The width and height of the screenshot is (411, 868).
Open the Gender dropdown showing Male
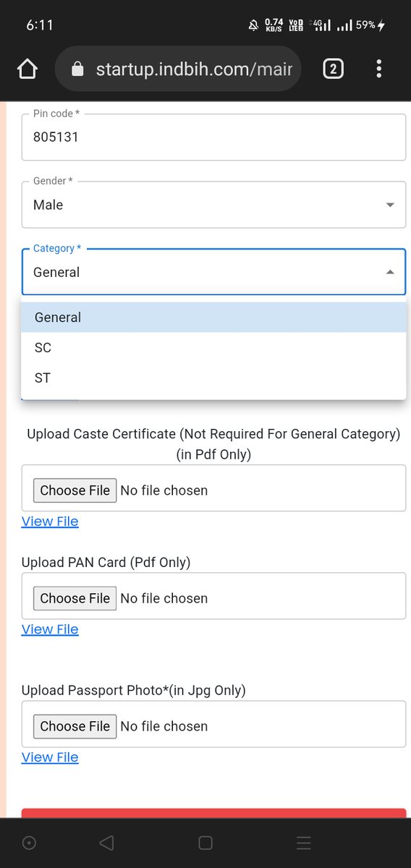pyautogui.click(x=213, y=205)
